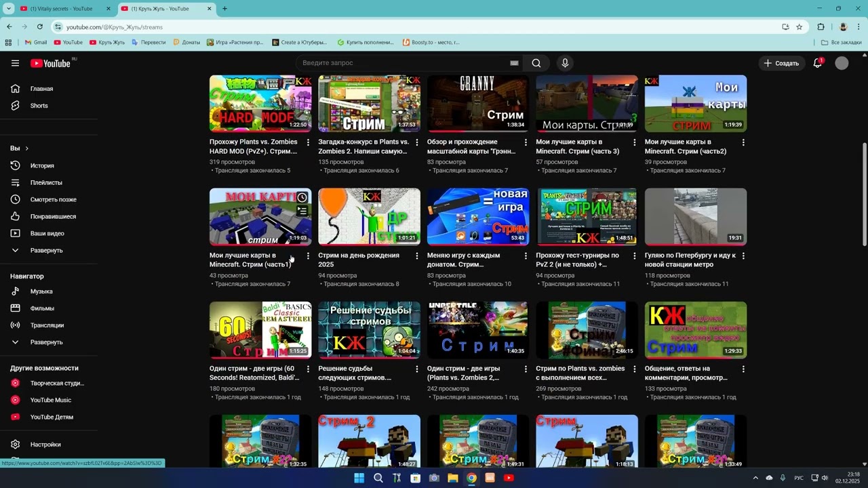Screen dimensions: 868x488
Task: Click the Chrome address bar URL
Action: click(x=115, y=27)
